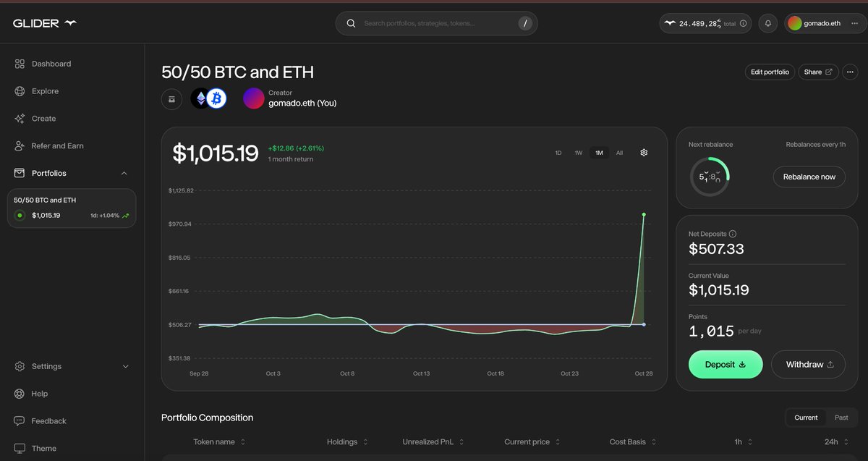Click the Theme monitor icon
This screenshot has width=868, height=461.
pyautogui.click(x=20, y=448)
